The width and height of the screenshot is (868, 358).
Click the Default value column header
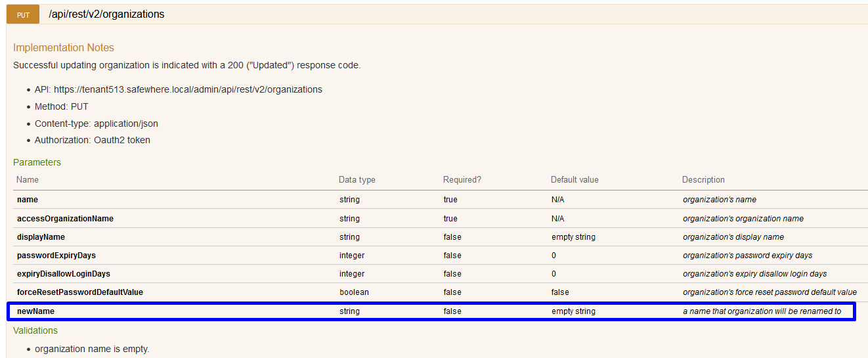(x=575, y=180)
